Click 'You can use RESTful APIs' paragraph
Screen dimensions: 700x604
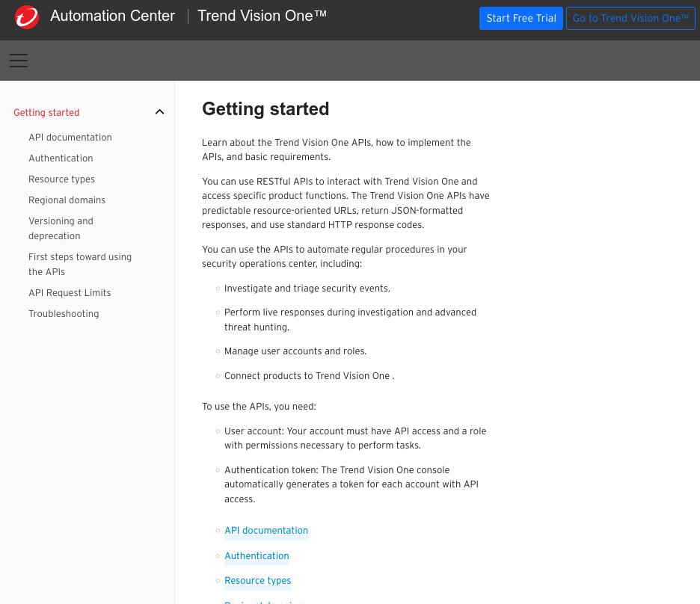click(x=346, y=203)
